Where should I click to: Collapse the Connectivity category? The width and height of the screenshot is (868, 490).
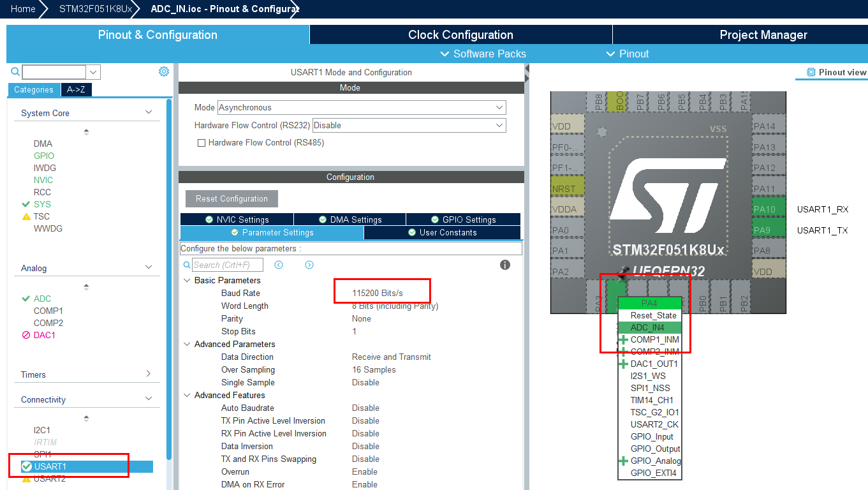[x=149, y=399]
